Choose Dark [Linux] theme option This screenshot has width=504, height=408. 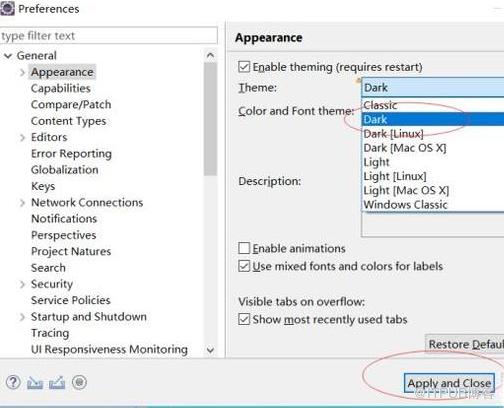(433, 134)
